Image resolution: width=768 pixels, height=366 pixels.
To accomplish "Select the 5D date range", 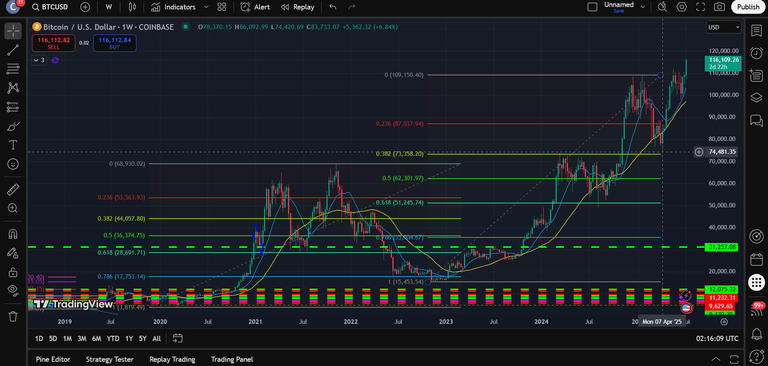I will click(53, 339).
